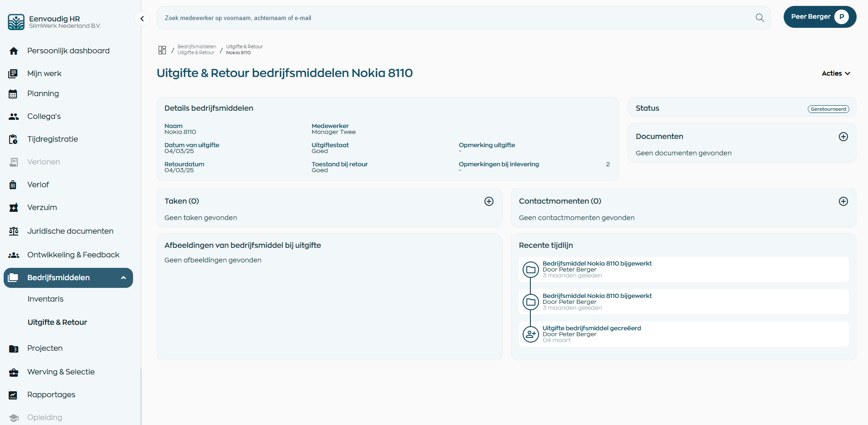
Task: Open Rapportages from the sidebar
Action: point(51,394)
